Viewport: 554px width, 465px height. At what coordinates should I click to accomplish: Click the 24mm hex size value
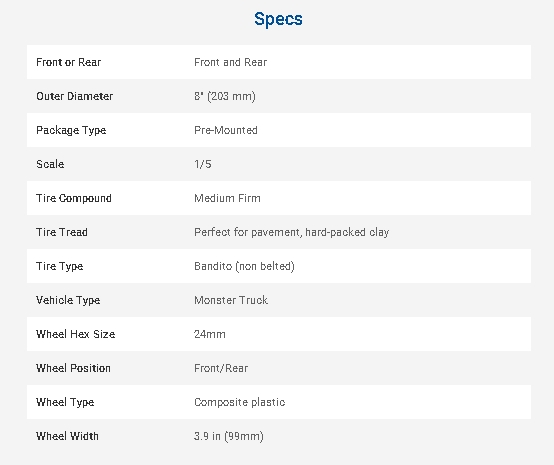point(210,334)
